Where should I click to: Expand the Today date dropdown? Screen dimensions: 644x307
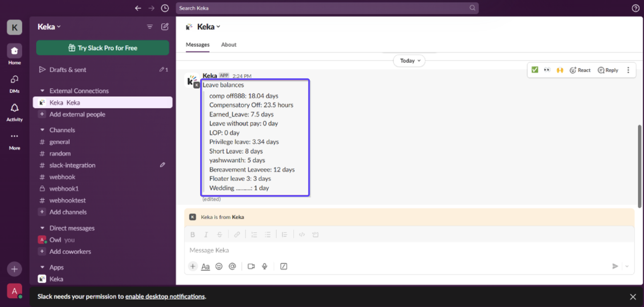click(409, 61)
